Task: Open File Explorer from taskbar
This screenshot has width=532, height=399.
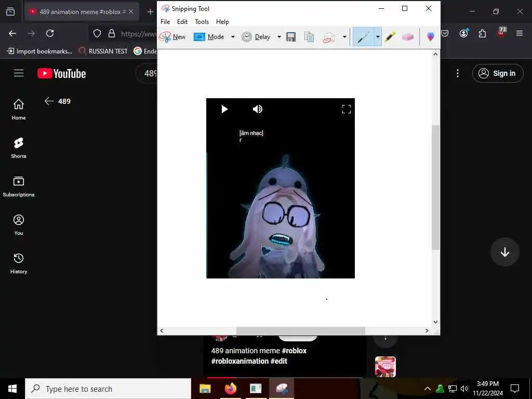Action: coord(205,389)
